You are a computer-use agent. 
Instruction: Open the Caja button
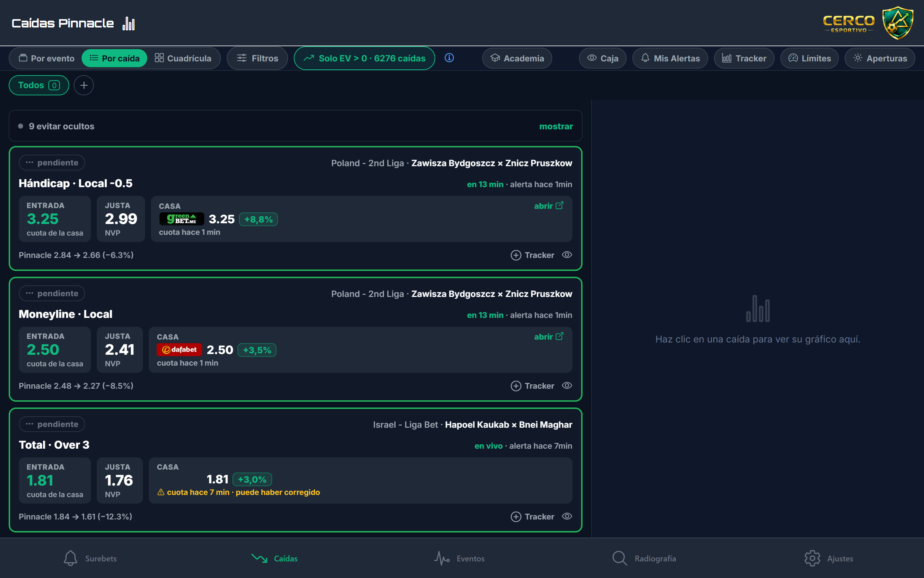pyautogui.click(x=602, y=58)
